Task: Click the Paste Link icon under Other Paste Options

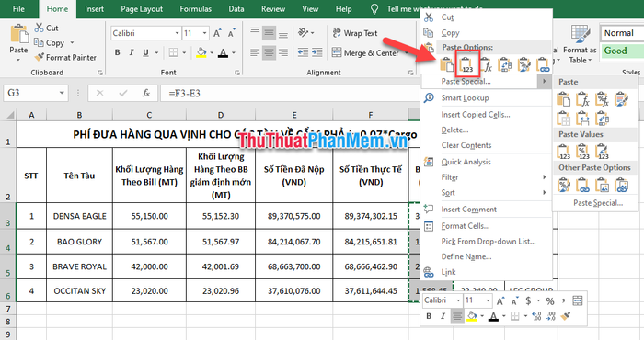Action: [x=582, y=186]
